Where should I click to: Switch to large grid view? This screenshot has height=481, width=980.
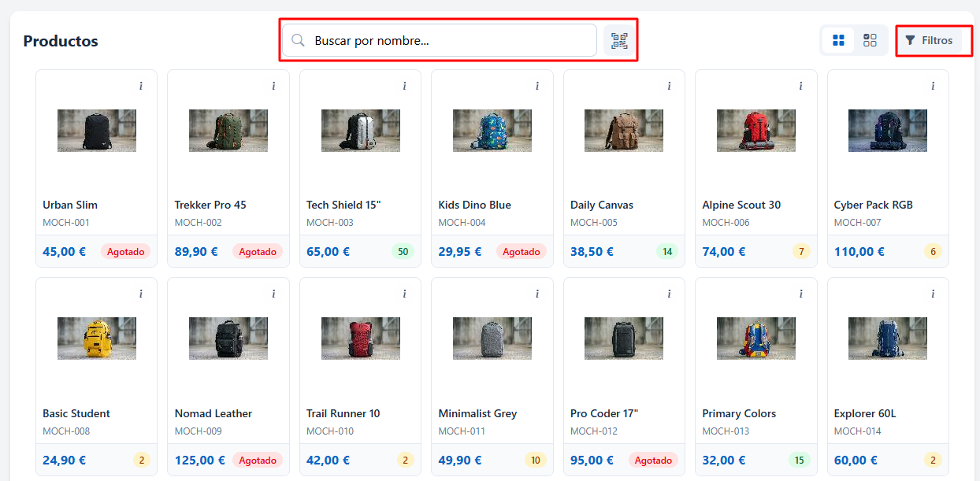click(838, 40)
